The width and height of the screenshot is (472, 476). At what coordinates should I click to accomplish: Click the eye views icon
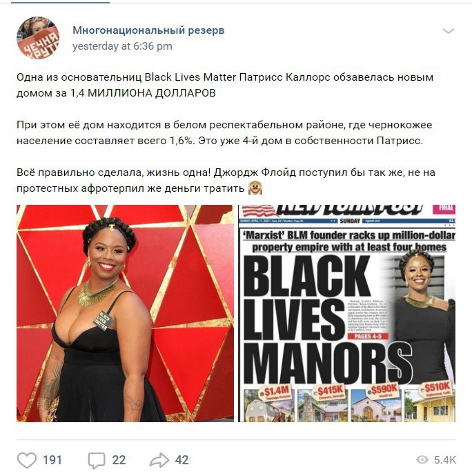(x=422, y=459)
